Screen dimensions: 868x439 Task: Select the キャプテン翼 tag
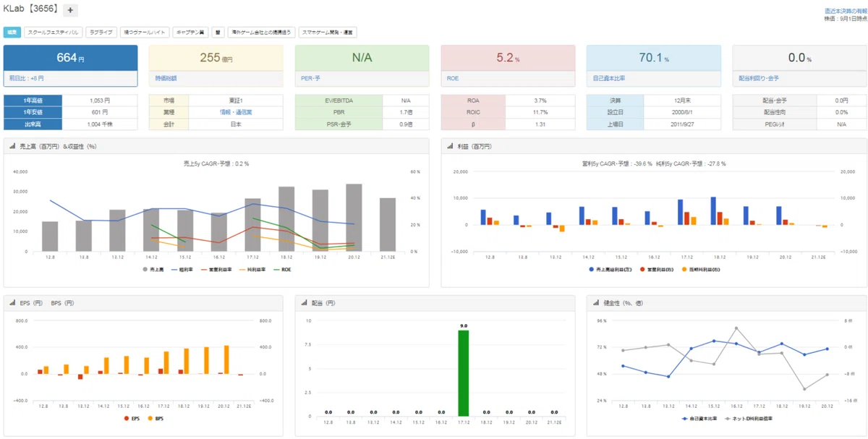[x=192, y=32]
